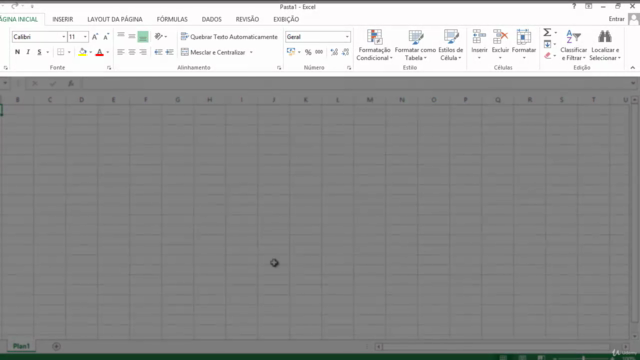Click Entrar to sign in
Screen dimensions: 640x360
(x=616, y=19)
